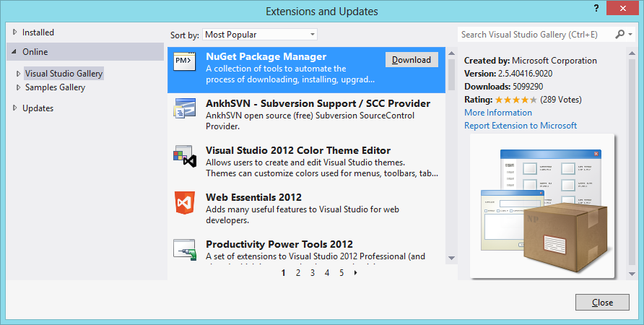This screenshot has height=325, width=644.
Task: Click the Productivity Power Tools icon
Action: pos(184,250)
